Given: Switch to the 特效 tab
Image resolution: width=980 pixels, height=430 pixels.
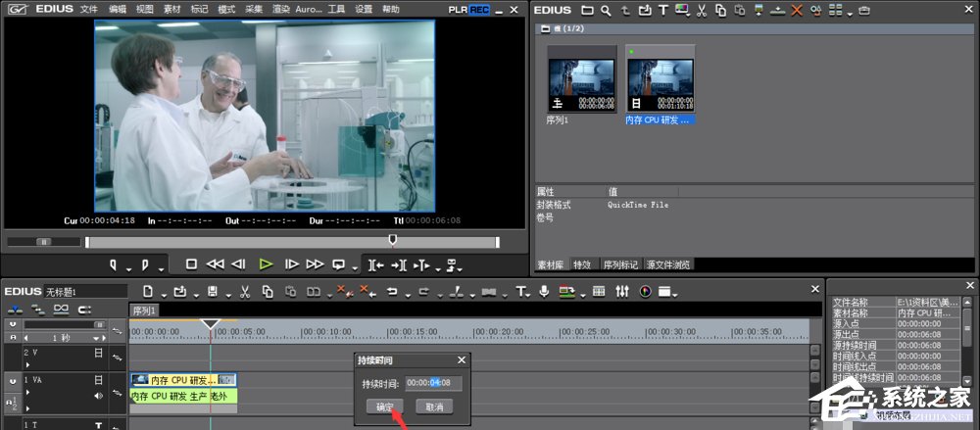Looking at the screenshot, I should pyautogui.click(x=582, y=264).
